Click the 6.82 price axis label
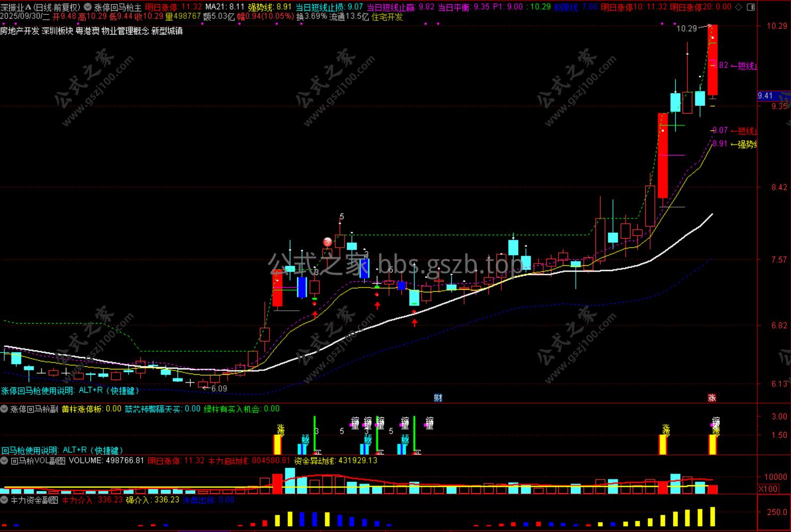 point(778,326)
